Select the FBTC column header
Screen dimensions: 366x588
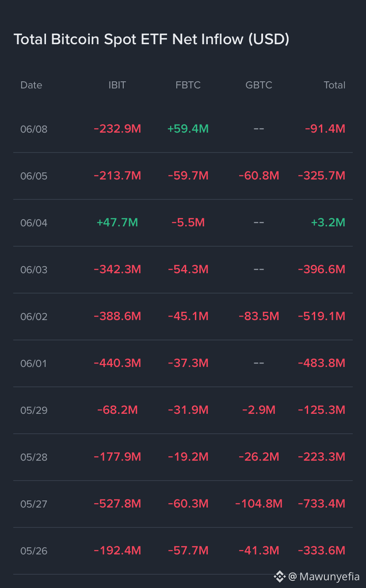[x=188, y=85]
